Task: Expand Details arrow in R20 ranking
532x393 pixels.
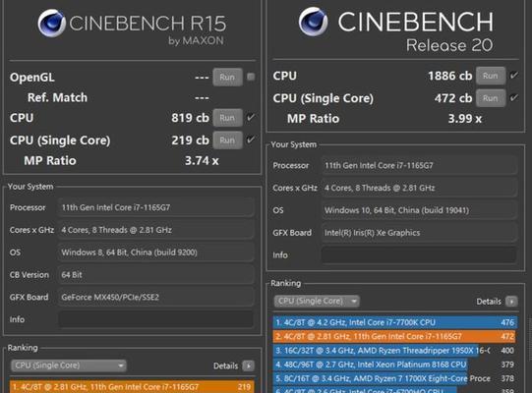Action: (511, 301)
